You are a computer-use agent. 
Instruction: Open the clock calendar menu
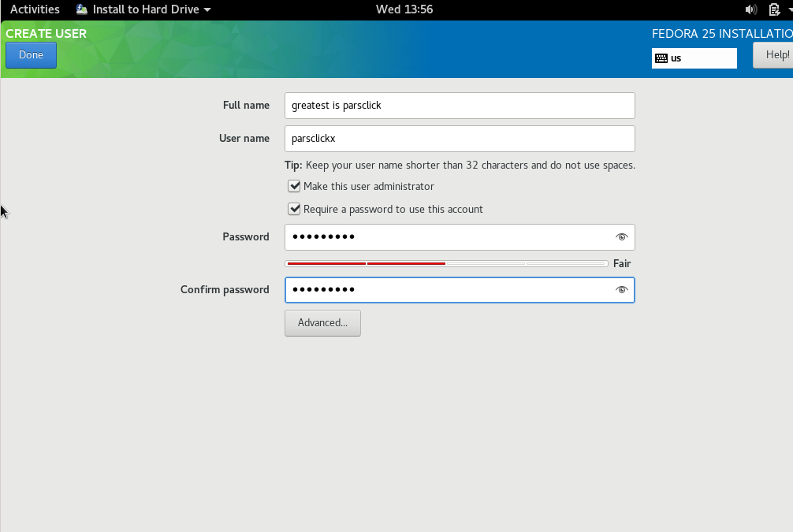[x=404, y=9]
